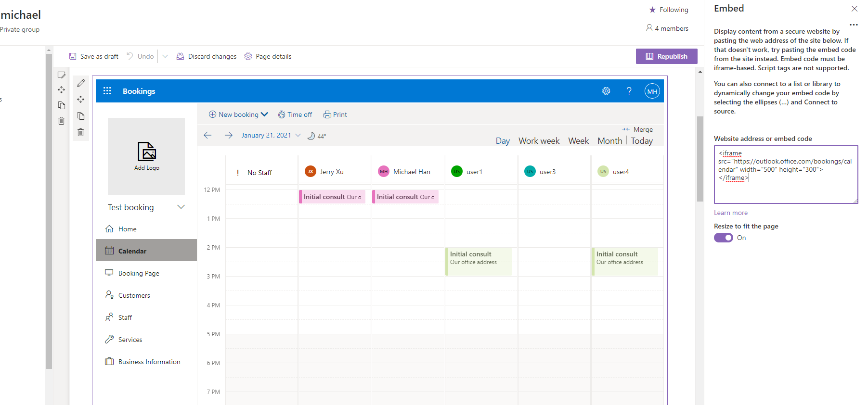This screenshot has width=868, height=405.
Task: Open Page details
Action: (268, 56)
